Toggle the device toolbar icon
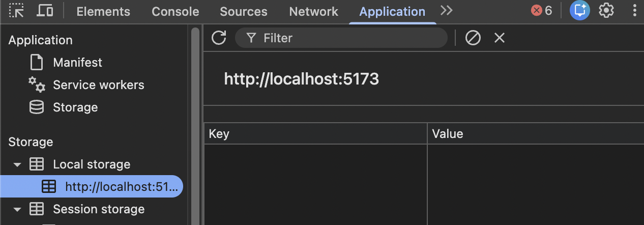The height and width of the screenshot is (225, 644). (45, 11)
